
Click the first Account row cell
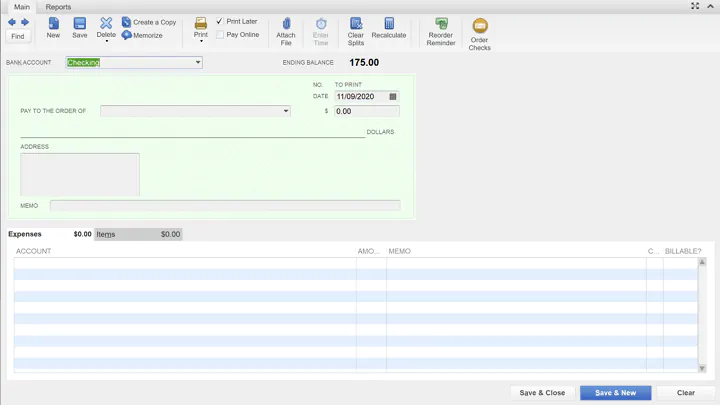click(x=185, y=263)
